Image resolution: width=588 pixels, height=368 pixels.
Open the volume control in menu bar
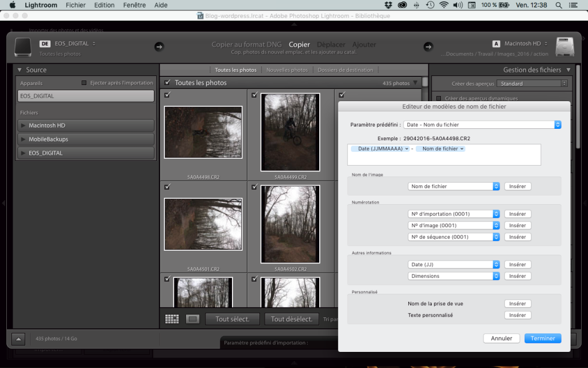coord(458,5)
